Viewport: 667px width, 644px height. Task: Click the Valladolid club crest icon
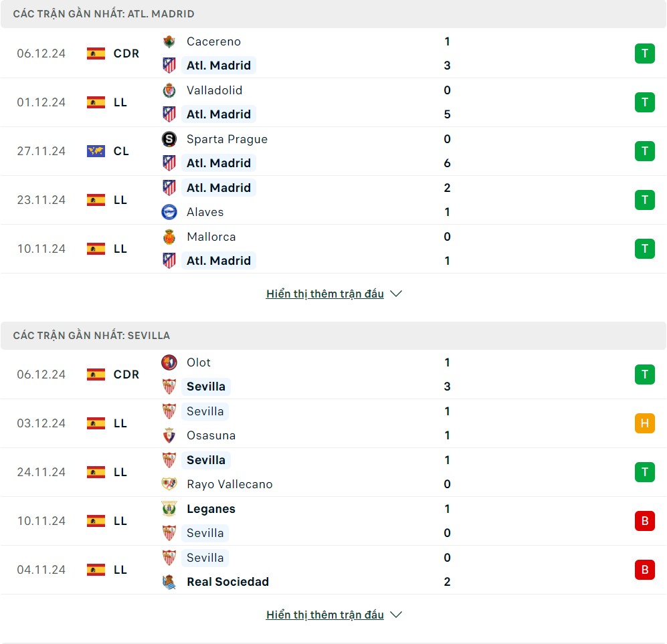click(x=169, y=90)
